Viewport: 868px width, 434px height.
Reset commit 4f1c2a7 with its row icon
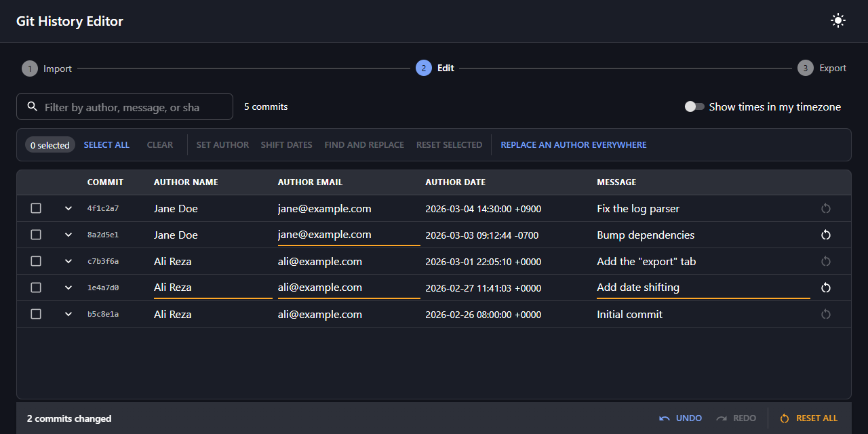tap(825, 208)
